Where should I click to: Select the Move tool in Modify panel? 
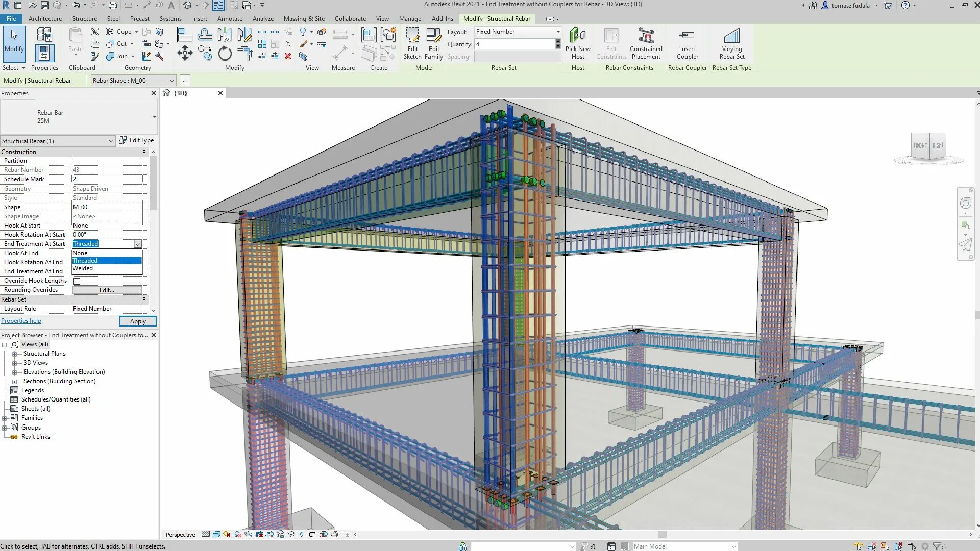[185, 53]
